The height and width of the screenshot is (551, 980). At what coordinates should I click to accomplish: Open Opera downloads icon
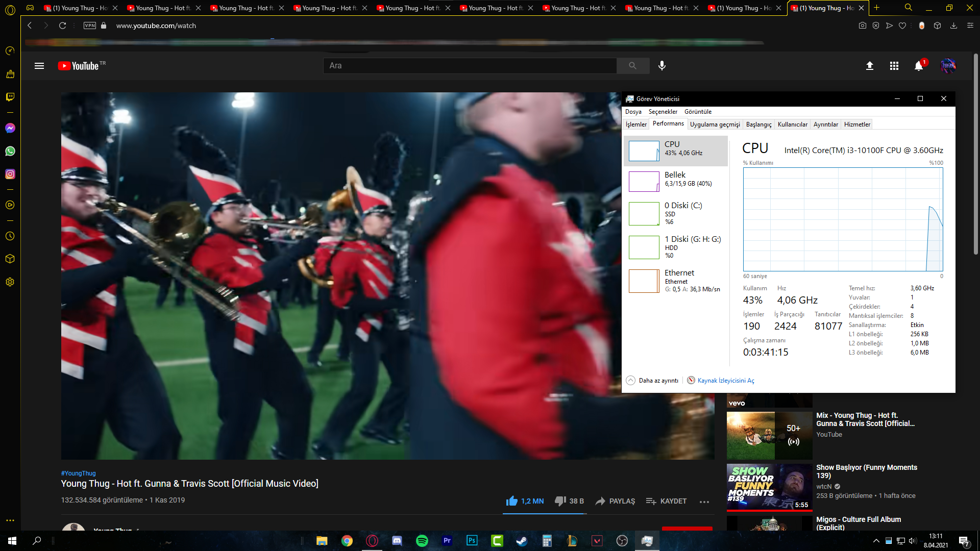[953, 26]
